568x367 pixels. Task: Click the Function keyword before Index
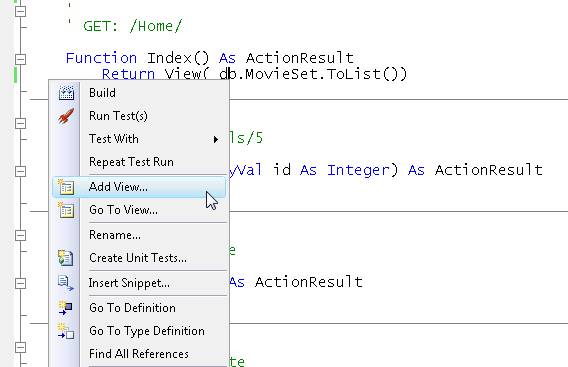[x=101, y=58]
